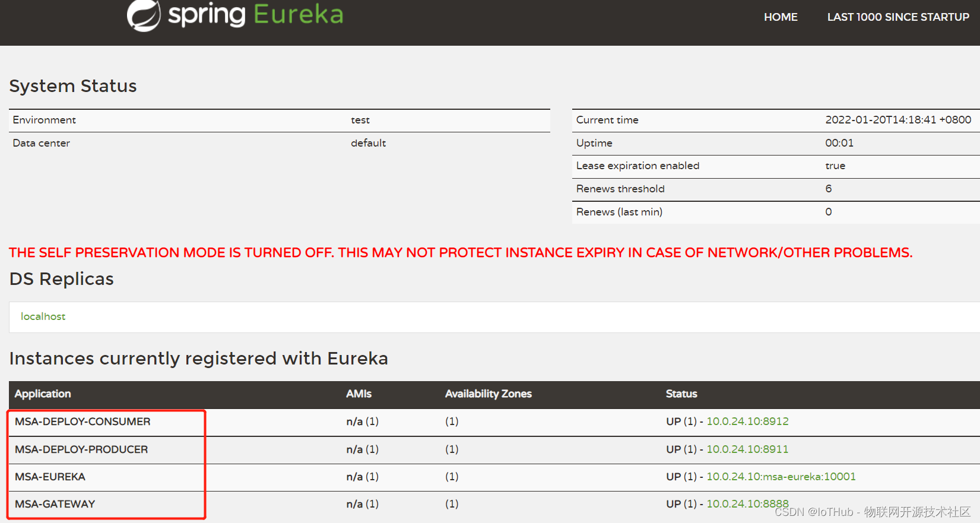
Task: Click the Current time value 2022-01-20T14:18:41
Action: [x=898, y=120]
